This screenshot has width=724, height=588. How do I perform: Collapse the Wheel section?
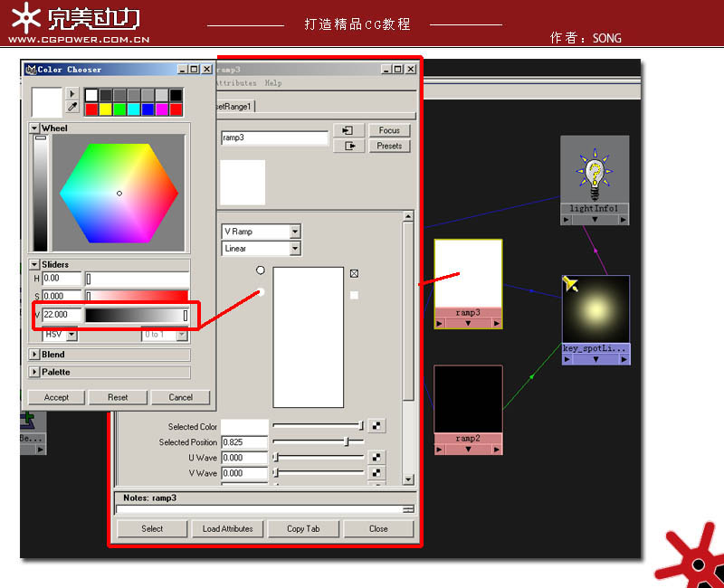pyautogui.click(x=34, y=128)
